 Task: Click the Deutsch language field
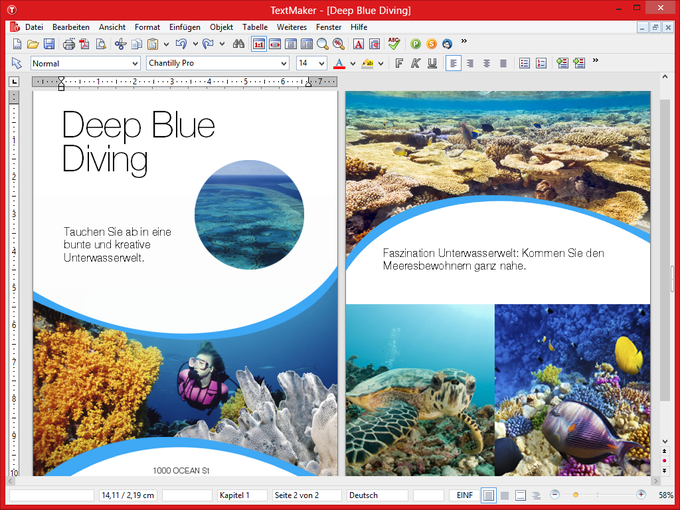point(377,495)
